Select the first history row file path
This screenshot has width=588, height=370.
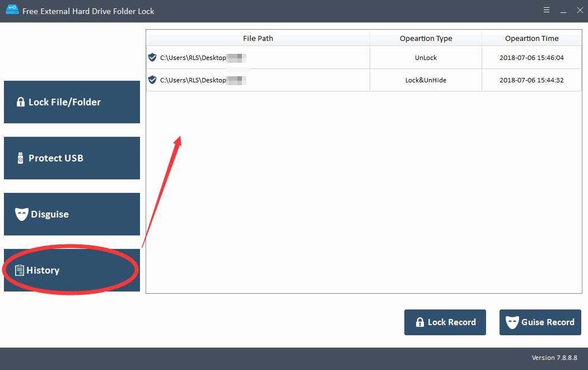(193, 58)
